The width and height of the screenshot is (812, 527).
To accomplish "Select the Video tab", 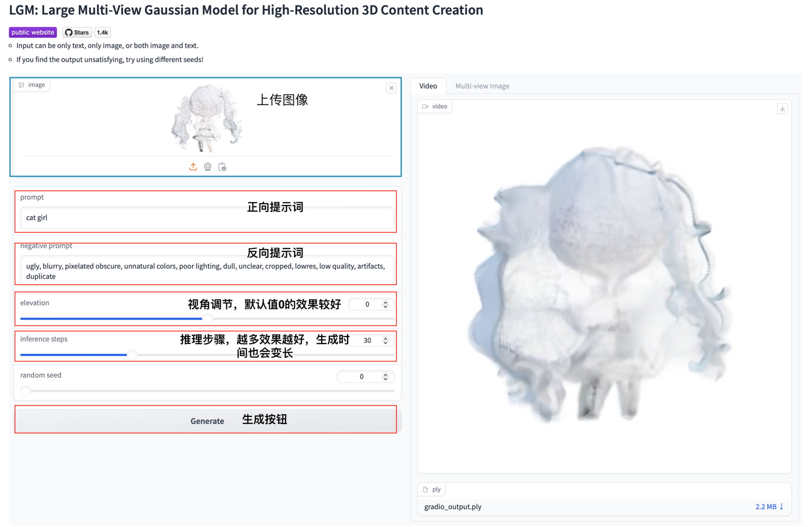I will [428, 86].
